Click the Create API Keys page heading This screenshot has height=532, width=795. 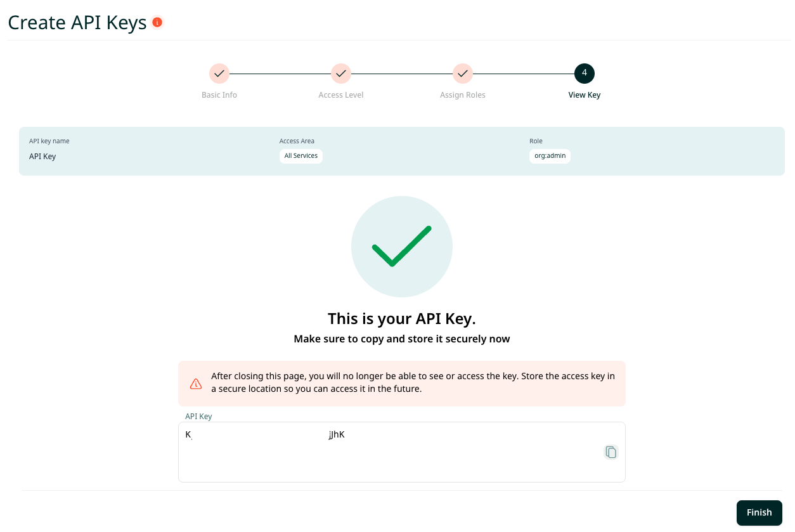[77, 23]
